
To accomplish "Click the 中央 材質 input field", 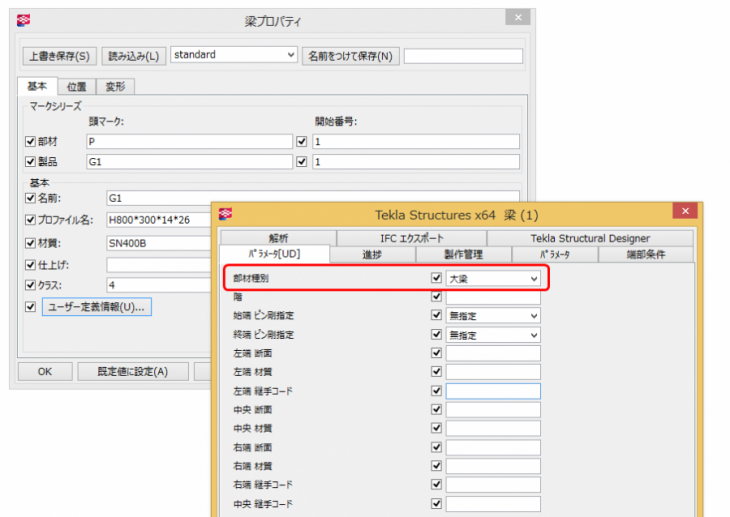I will [493, 429].
